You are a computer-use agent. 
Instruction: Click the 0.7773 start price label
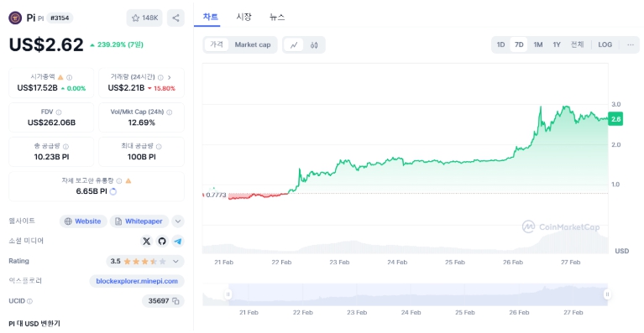(x=216, y=195)
